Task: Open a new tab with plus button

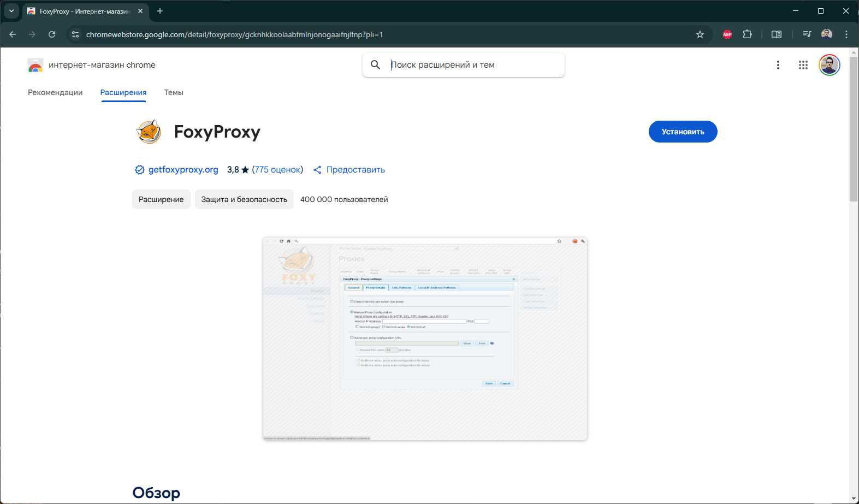Action: [x=160, y=11]
